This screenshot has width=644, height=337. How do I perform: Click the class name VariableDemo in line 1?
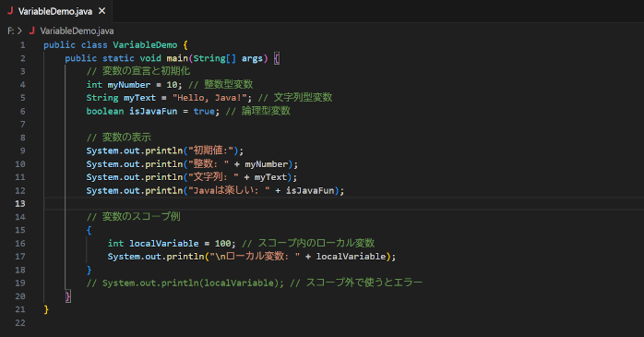point(145,45)
